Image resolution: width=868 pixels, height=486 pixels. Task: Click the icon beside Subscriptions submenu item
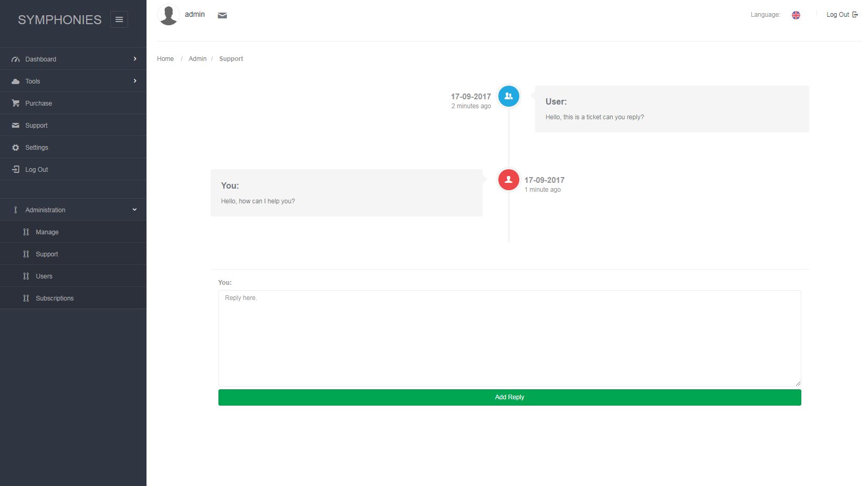26,298
